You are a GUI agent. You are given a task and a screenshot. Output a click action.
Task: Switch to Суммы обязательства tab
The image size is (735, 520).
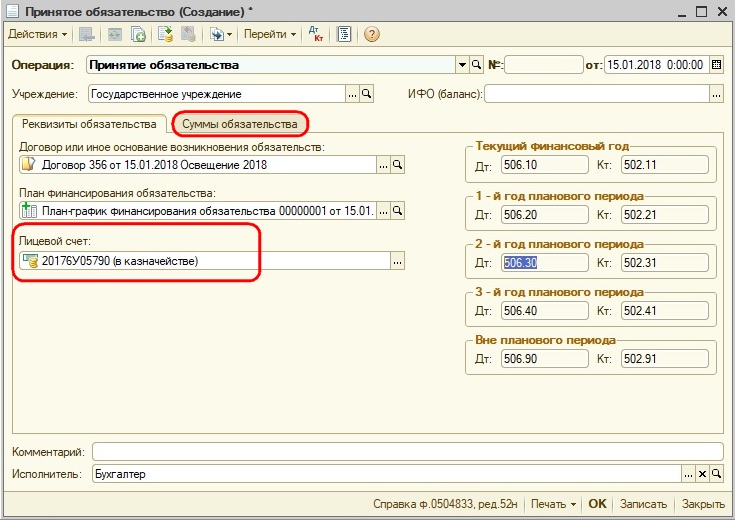click(x=240, y=124)
